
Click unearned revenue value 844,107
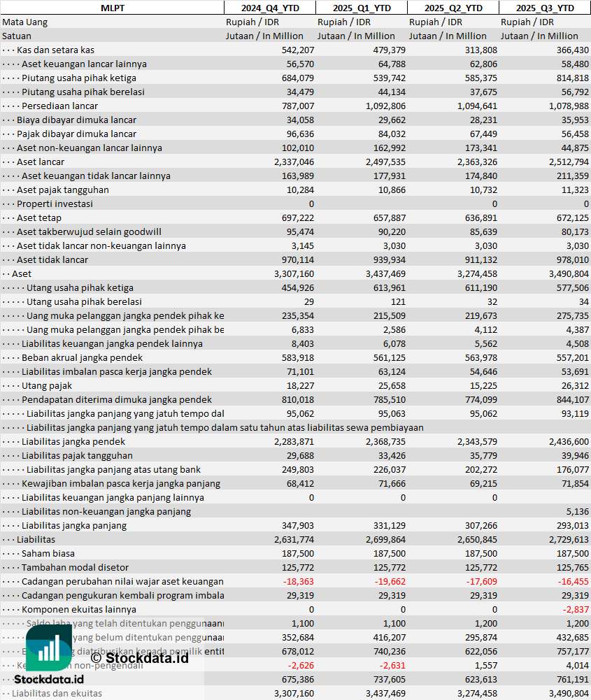(573, 399)
